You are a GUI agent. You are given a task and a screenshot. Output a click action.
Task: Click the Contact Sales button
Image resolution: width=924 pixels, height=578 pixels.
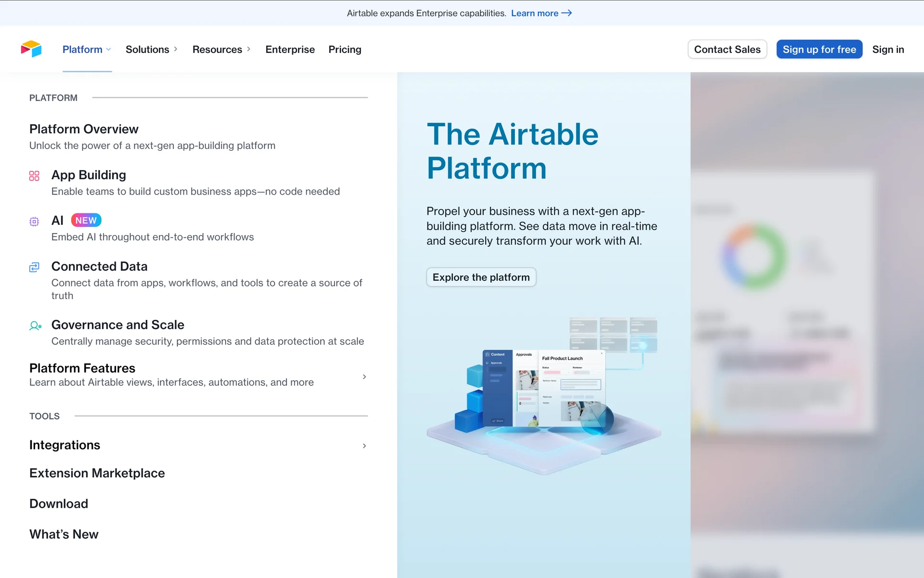(x=727, y=50)
